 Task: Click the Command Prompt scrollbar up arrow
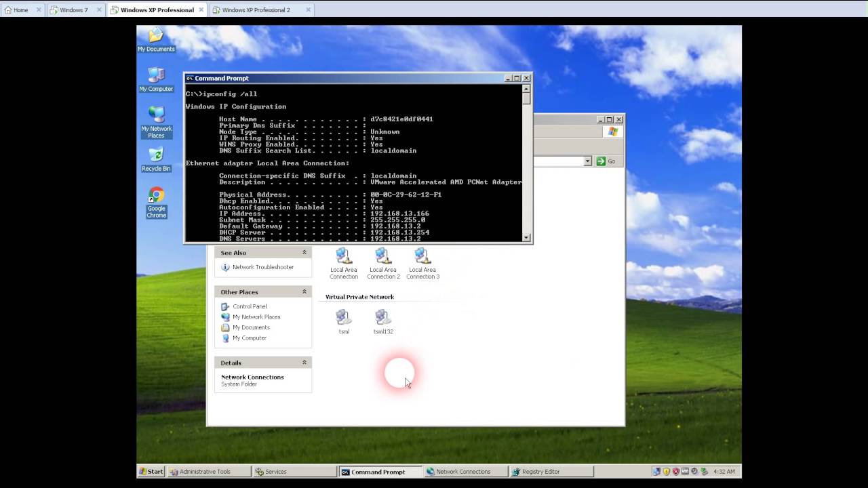pos(526,87)
